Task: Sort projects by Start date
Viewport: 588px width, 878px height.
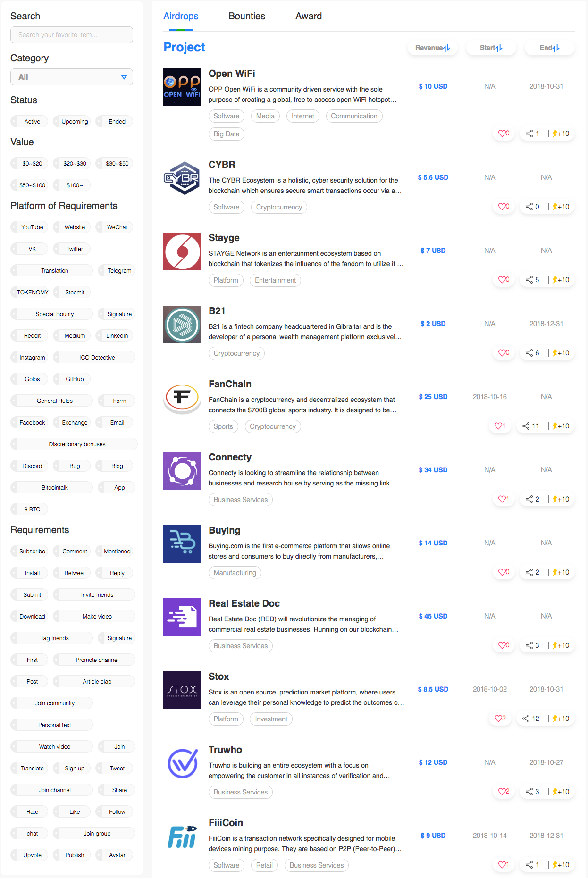Action: pos(491,48)
